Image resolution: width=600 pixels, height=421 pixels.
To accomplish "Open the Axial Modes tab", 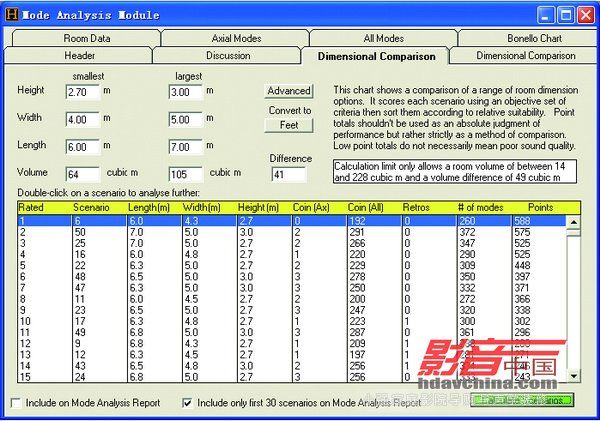I will tap(236, 38).
